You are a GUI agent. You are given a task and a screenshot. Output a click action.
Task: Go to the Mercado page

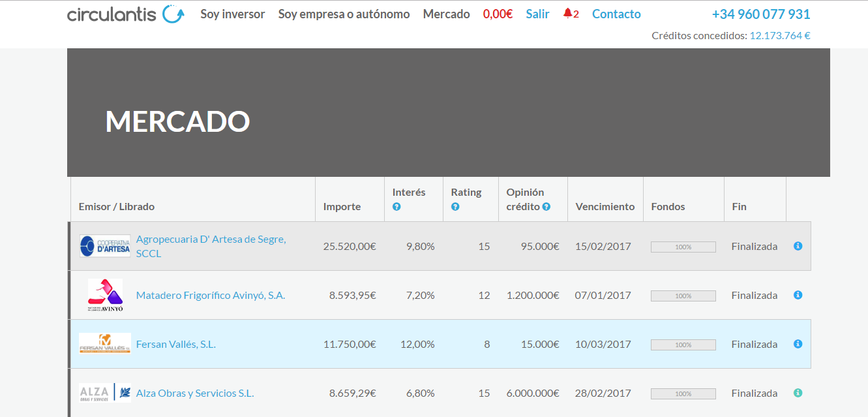(x=446, y=14)
